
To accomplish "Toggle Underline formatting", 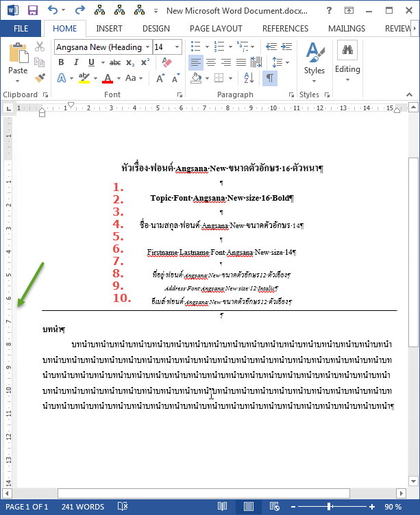I will pyautogui.click(x=91, y=62).
